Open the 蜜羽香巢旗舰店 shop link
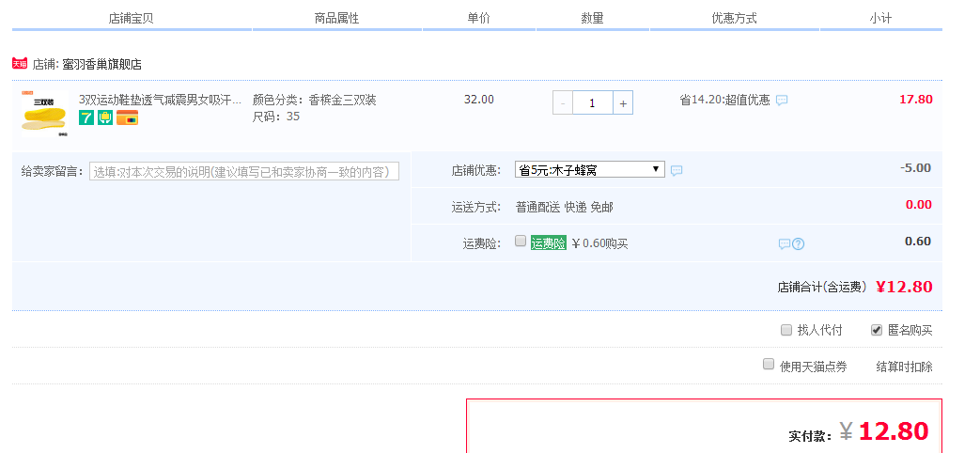Viewport: 980px width, 453px height. click(x=101, y=64)
